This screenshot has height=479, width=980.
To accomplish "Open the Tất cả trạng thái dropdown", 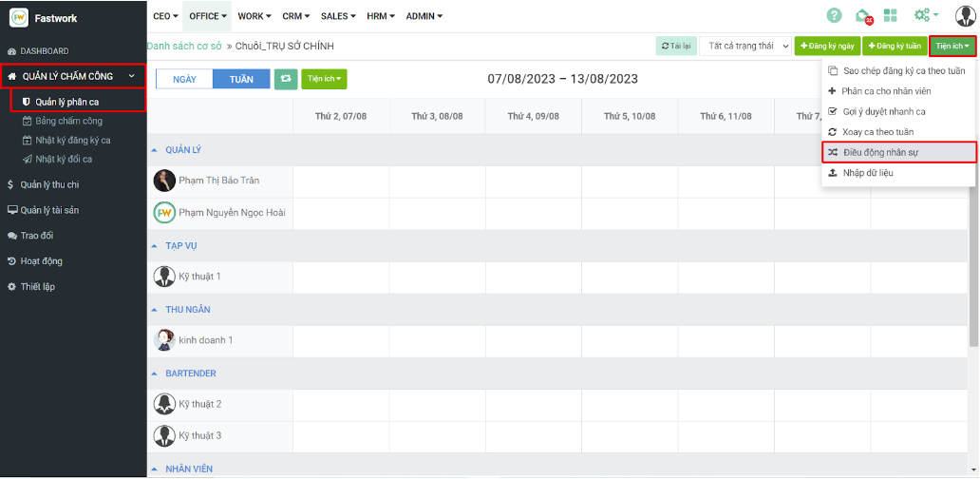I will point(744,46).
